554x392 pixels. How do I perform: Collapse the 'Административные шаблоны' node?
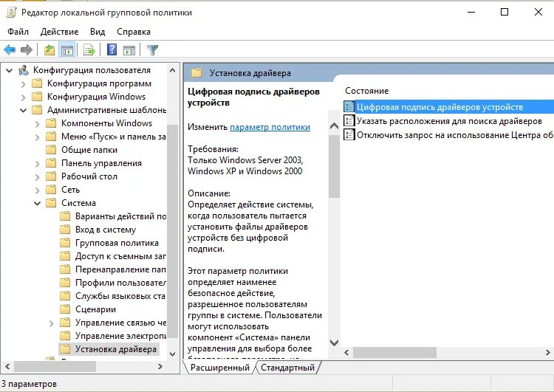24,111
